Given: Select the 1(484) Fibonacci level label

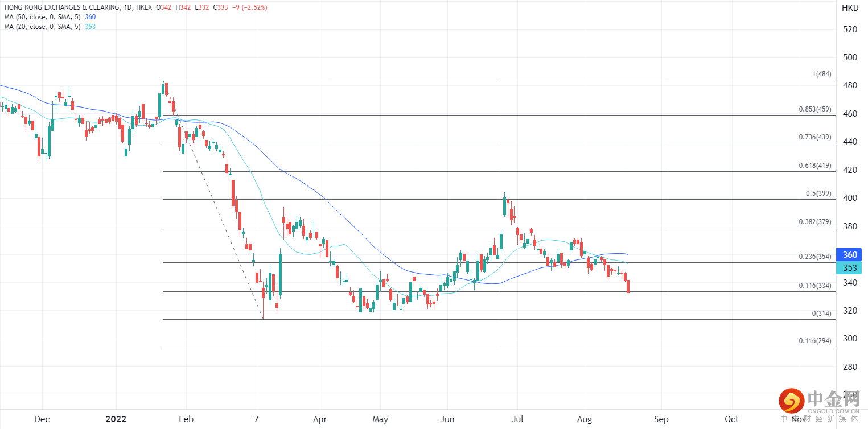Looking at the screenshot, I should click(x=822, y=75).
